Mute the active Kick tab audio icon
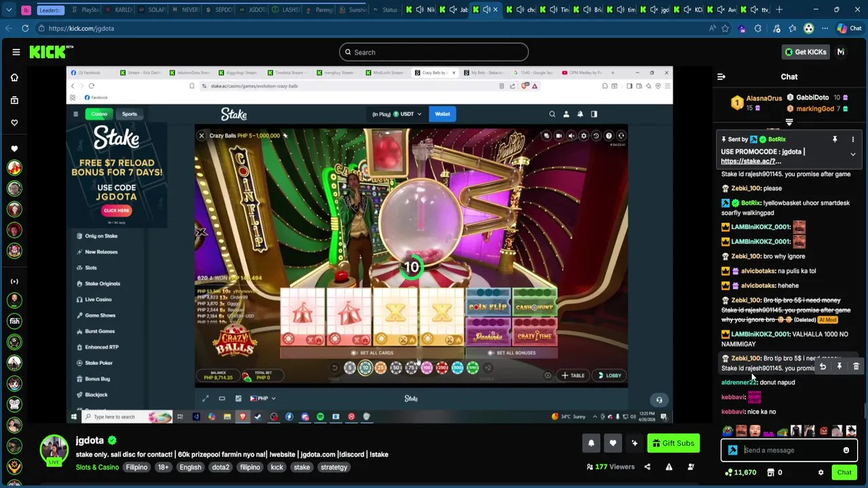868x488 pixels. pyautogui.click(x=486, y=9)
